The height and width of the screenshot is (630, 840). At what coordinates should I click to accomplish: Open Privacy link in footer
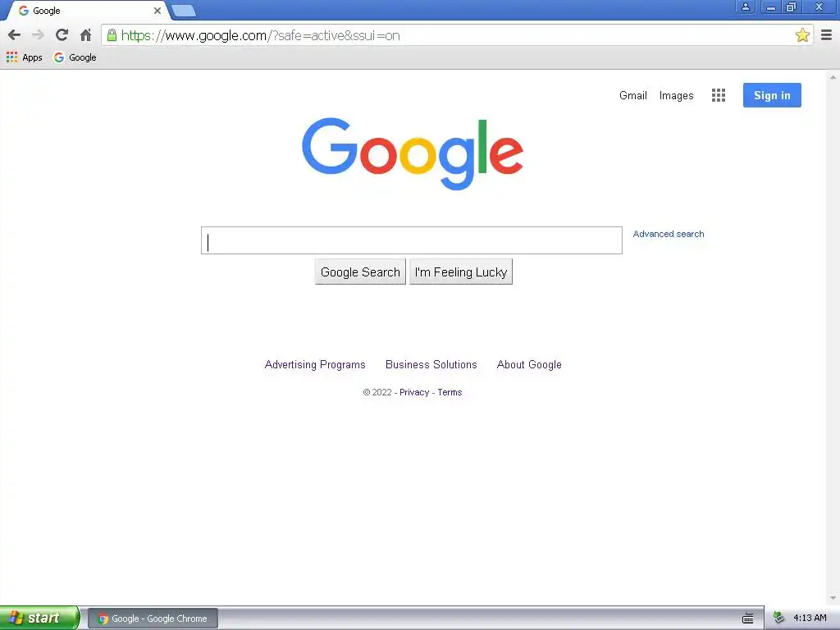click(414, 392)
